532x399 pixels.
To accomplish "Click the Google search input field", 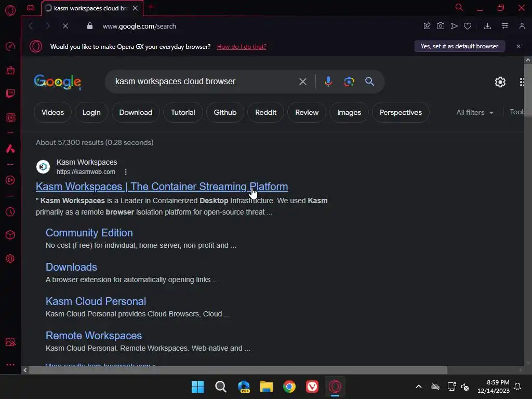I will pyautogui.click(x=204, y=82).
